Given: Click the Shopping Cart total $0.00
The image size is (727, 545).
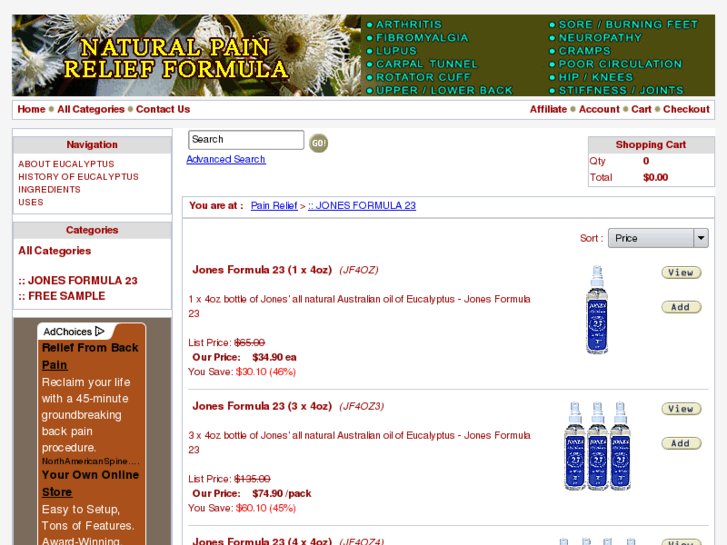Looking at the screenshot, I should [x=655, y=177].
